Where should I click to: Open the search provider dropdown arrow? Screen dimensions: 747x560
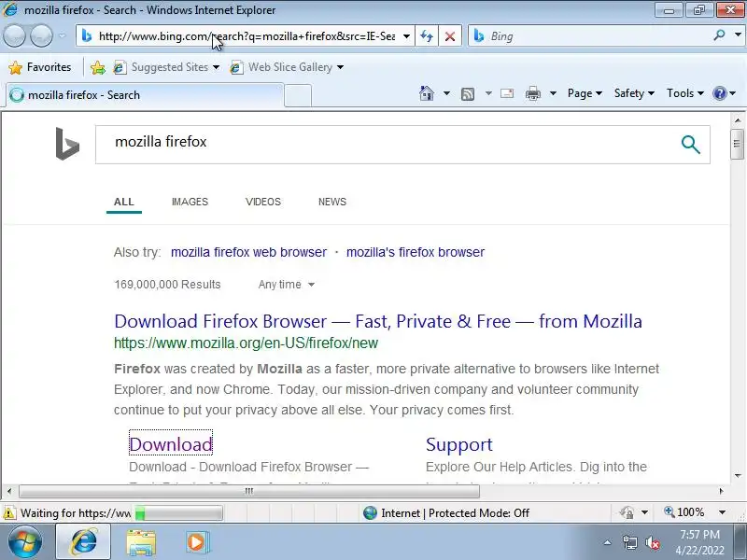tap(738, 35)
